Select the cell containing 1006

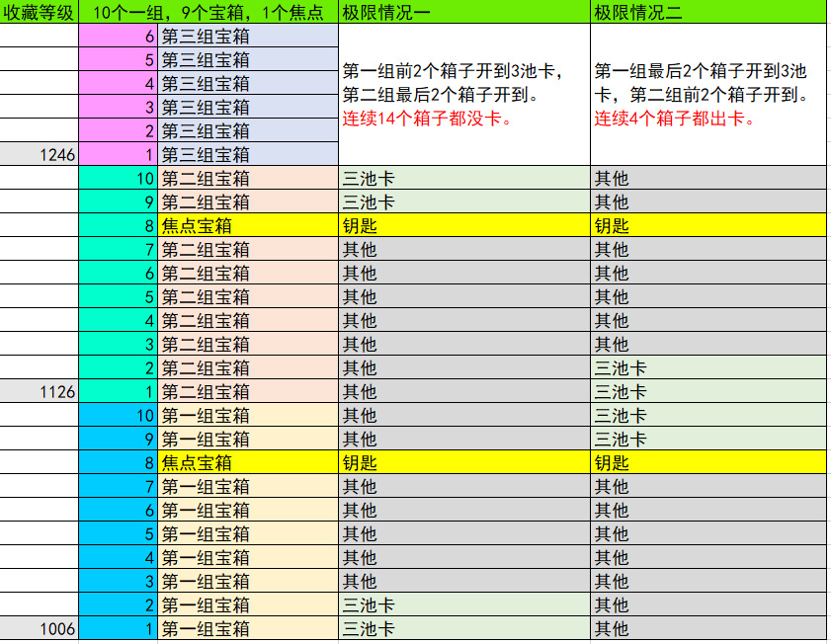40,628
